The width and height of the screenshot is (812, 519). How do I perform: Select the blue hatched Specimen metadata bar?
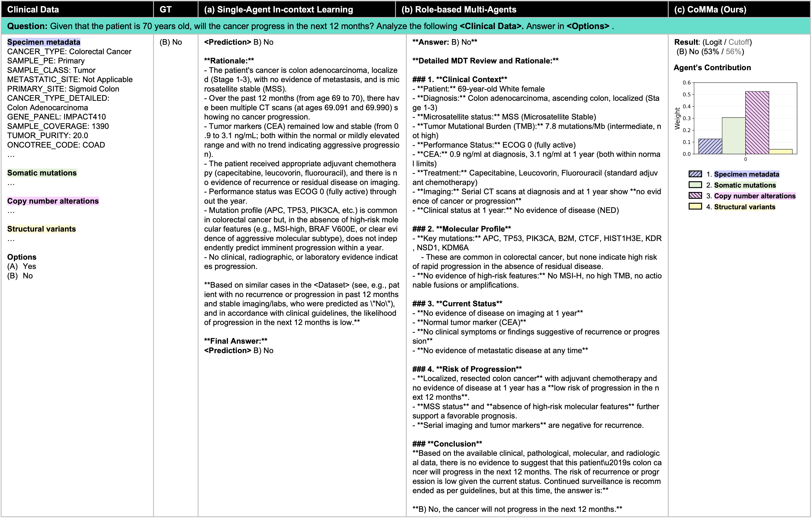710,146
